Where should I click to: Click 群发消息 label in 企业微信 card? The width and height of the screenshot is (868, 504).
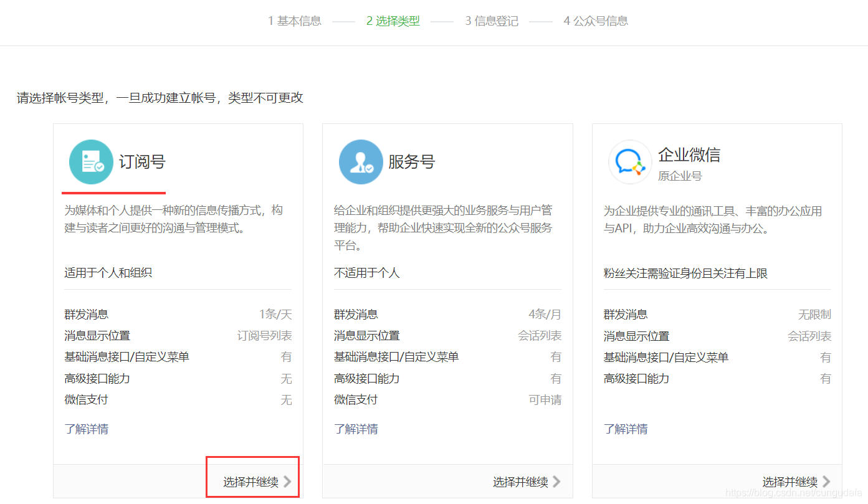pyautogui.click(x=626, y=315)
